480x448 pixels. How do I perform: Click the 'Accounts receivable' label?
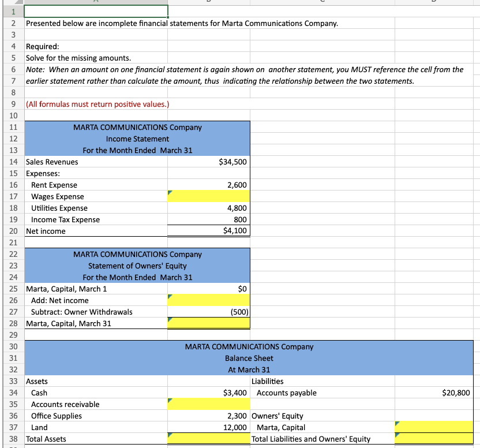pos(65,404)
